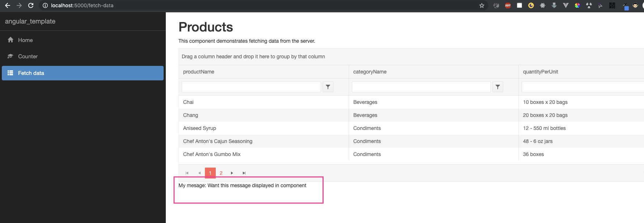The image size is (644, 223).
Task: Click the AdBlock Plus extension icon
Action: pos(508,5)
